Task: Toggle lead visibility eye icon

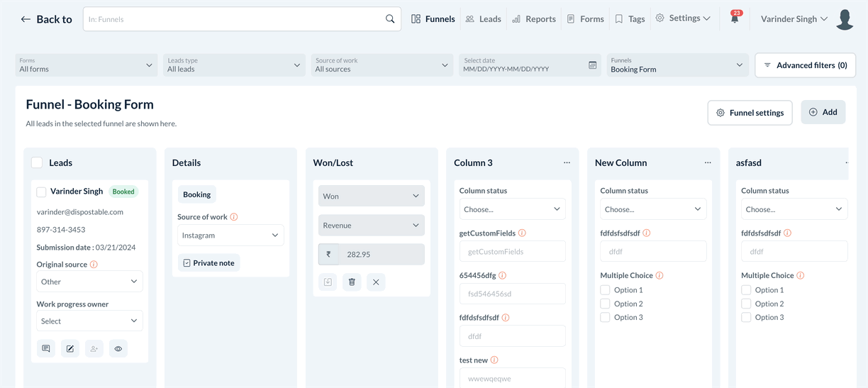Action: (118, 348)
